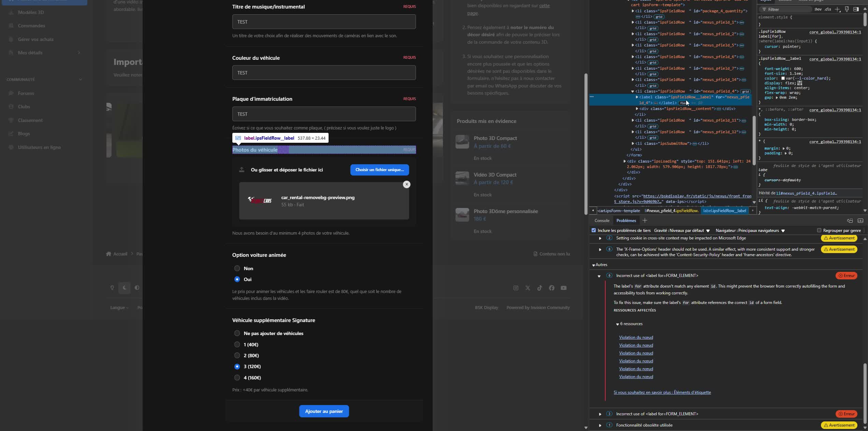Select label.ipsFieldRow__label breadcrumb item
Image resolution: width=868 pixels, height=431 pixels.
[725, 211]
